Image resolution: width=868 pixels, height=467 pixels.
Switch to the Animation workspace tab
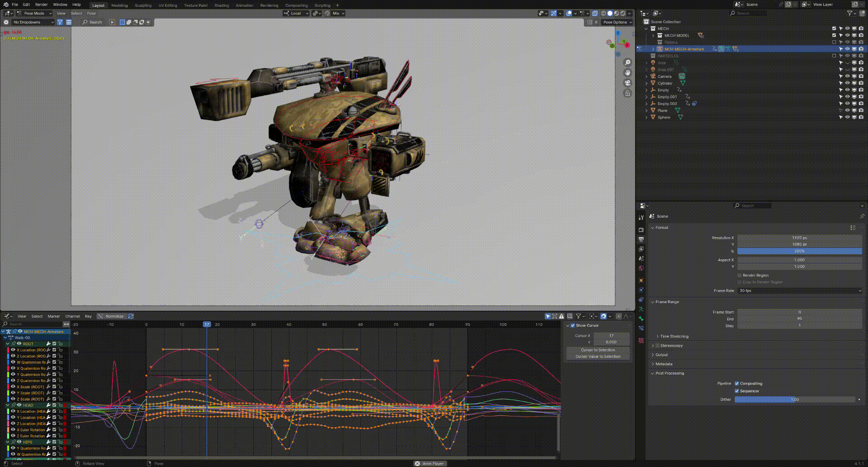click(245, 5)
